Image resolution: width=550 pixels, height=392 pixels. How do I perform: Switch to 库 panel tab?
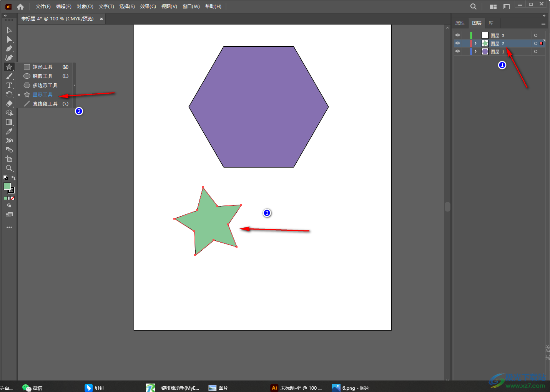pyautogui.click(x=491, y=23)
